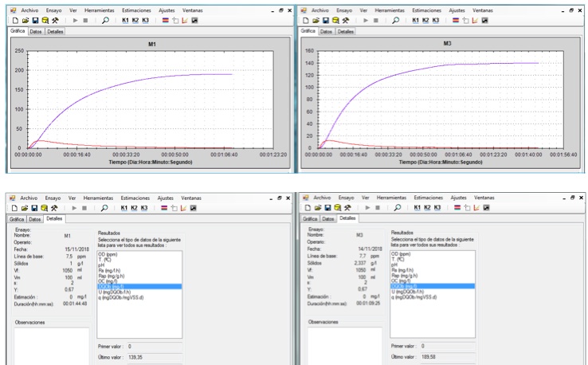Open Archivo menu in M1 graph window
Image resolution: width=588 pixels, height=365 pixels.
pos(29,10)
